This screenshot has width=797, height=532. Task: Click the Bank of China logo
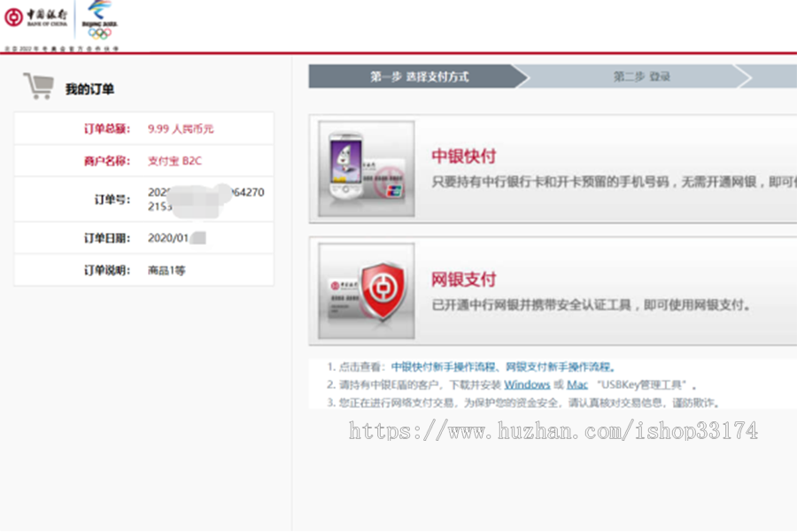point(37,17)
